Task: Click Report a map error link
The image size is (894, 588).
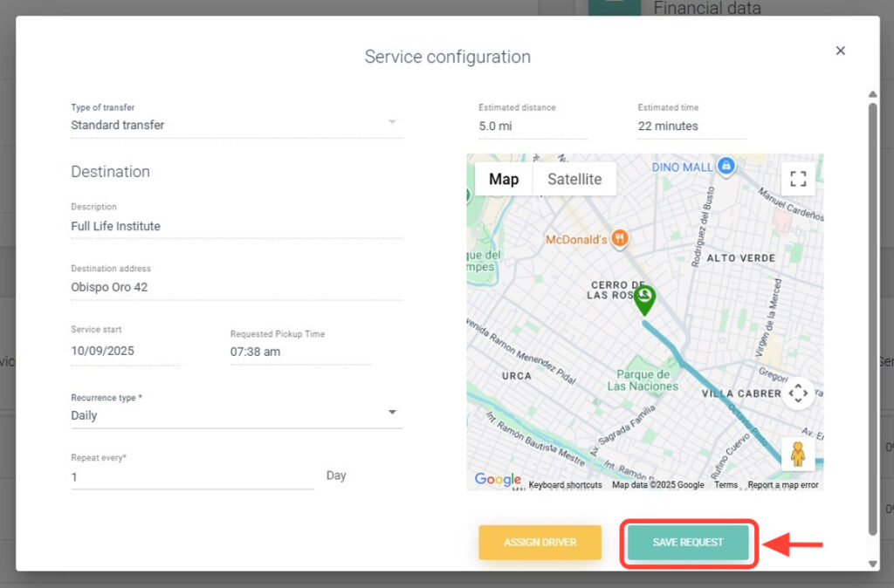Action: pos(783,485)
